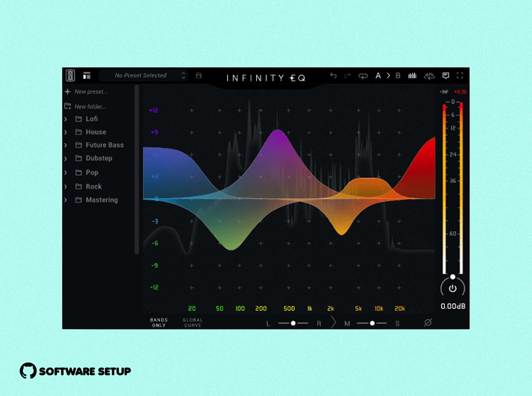This screenshot has height=396, width=532.
Task: Toggle the power bypass button
Action: click(453, 288)
